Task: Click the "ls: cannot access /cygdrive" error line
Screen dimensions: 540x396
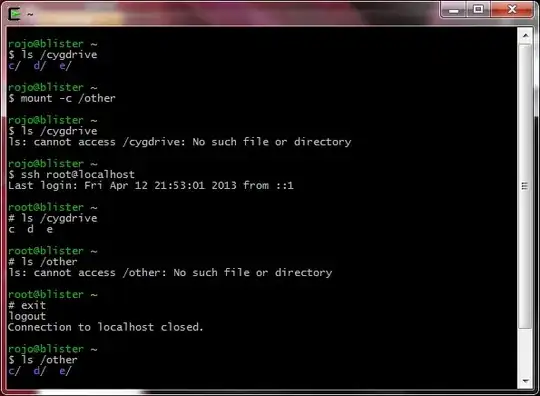Action: 180,142
